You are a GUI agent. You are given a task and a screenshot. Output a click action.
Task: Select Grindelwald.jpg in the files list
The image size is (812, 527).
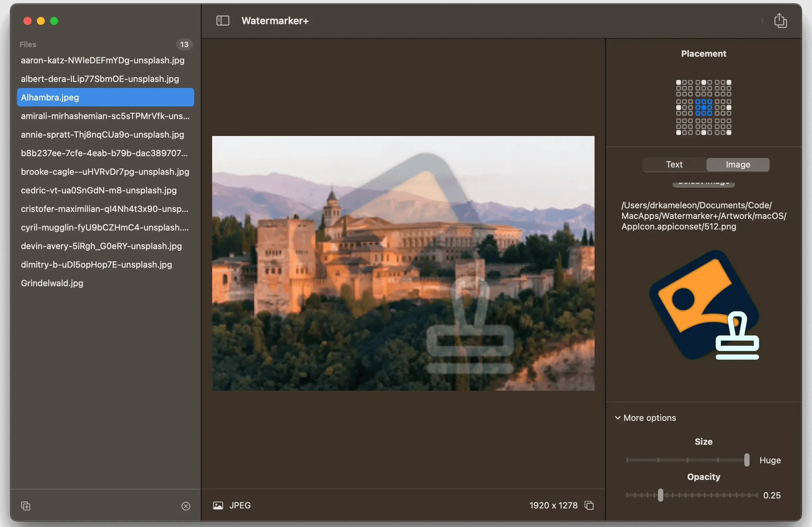tap(52, 283)
